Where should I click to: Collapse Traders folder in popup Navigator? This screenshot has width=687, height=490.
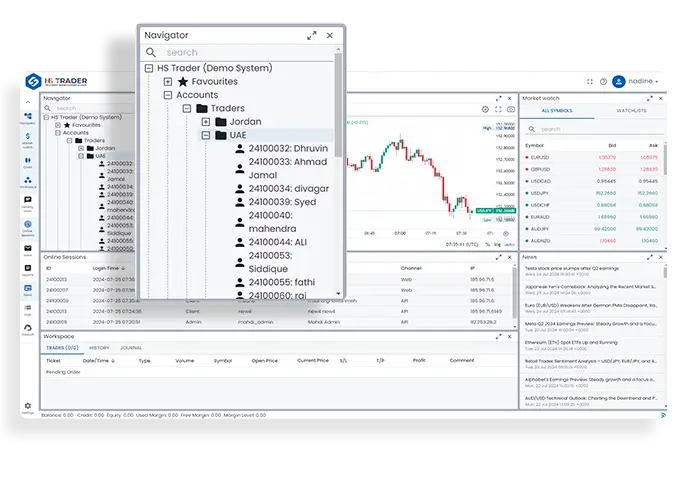click(x=187, y=108)
